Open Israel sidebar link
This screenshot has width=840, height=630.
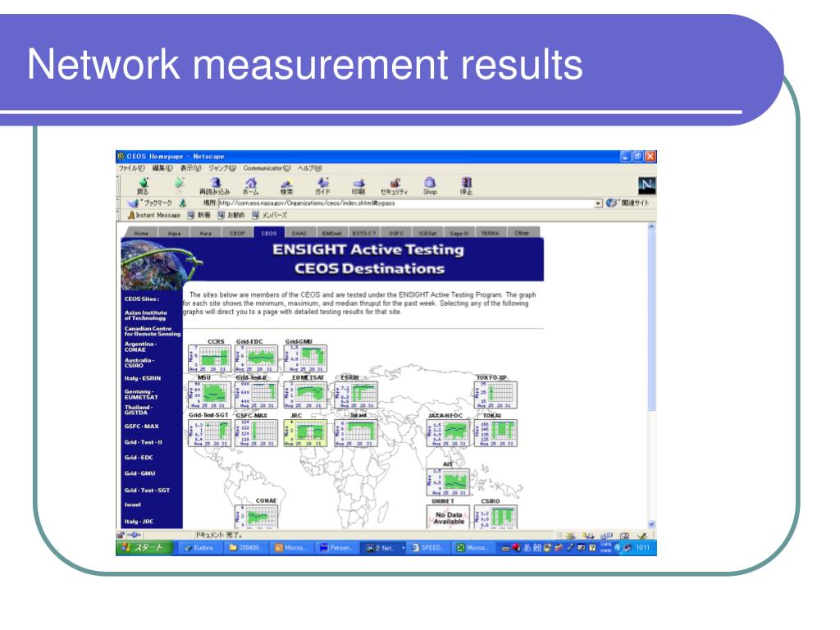coord(132,504)
